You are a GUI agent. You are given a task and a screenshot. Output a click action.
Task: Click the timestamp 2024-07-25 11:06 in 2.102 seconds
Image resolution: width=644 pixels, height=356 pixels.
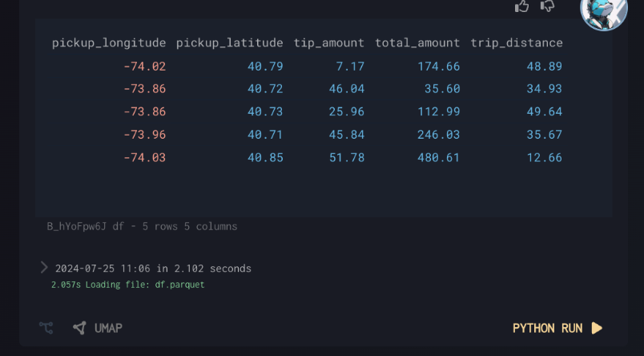point(153,269)
